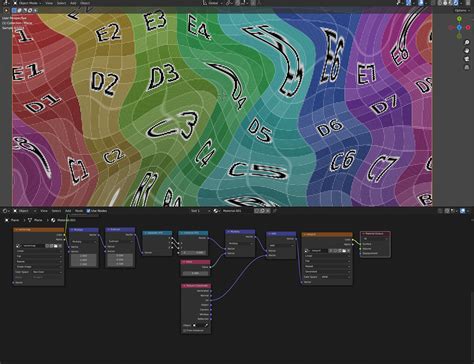Click the pan hand viewport icon
The width and height of the screenshot is (474, 364).
[x=467, y=51]
